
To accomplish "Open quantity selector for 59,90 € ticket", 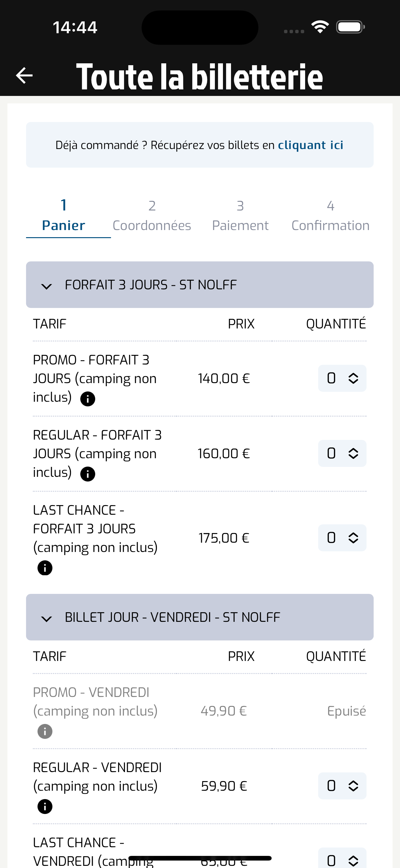I will click(x=342, y=786).
